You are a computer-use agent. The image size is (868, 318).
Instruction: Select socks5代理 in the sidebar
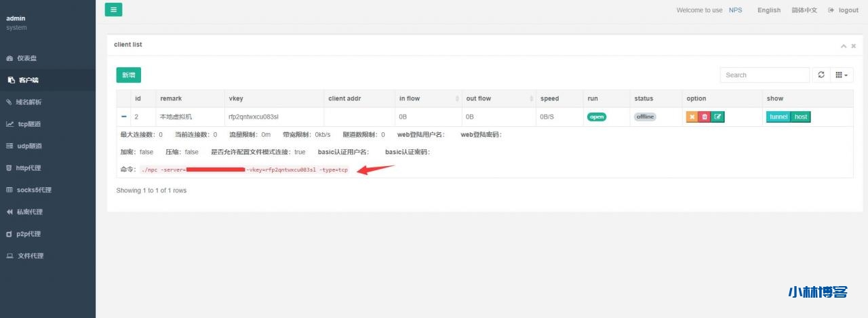(x=34, y=190)
